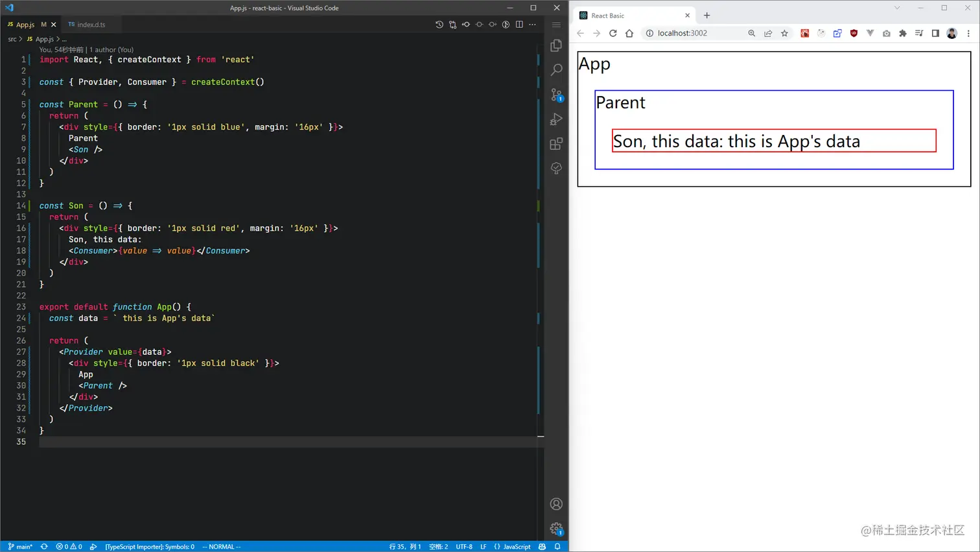Split the editor to the right
Screen dimensions: 980x552
519,25
